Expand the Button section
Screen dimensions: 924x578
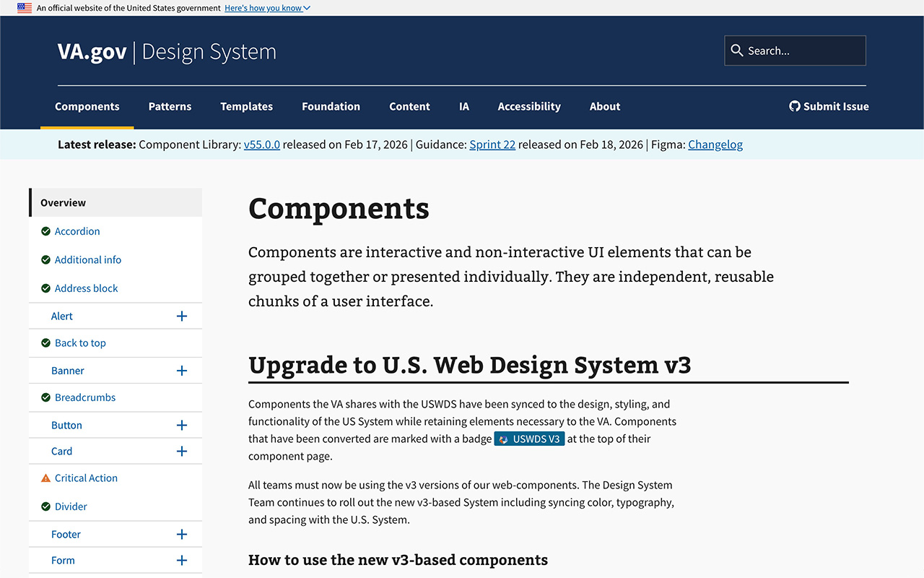[182, 425]
